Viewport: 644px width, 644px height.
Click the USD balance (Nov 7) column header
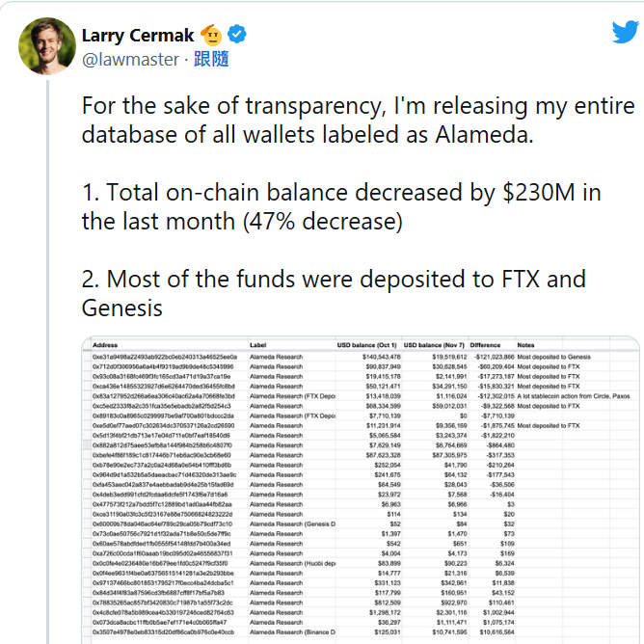coord(435,344)
